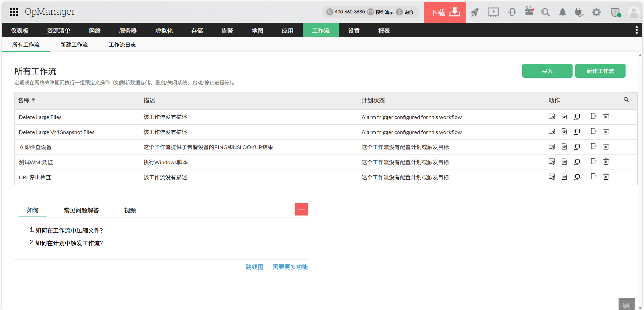This screenshot has height=310, width=644.
Task: Delete the Delete Large VM Snapshot Files workflow
Action: 606,131
